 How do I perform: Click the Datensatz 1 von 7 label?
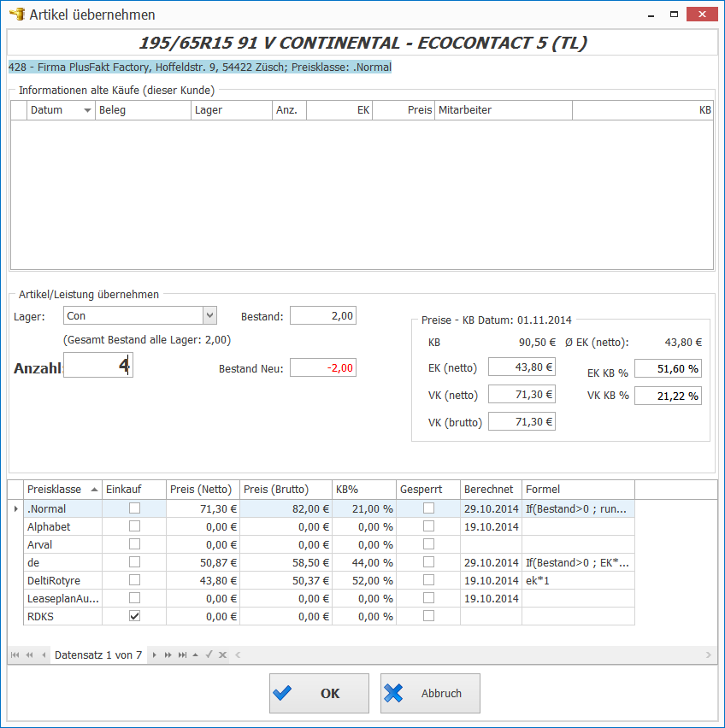[x=98, y=655]
